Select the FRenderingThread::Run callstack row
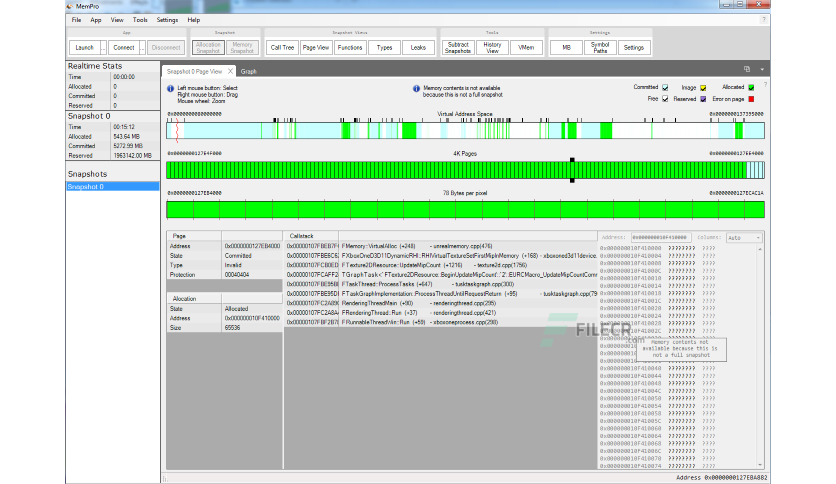 point(441,313)
